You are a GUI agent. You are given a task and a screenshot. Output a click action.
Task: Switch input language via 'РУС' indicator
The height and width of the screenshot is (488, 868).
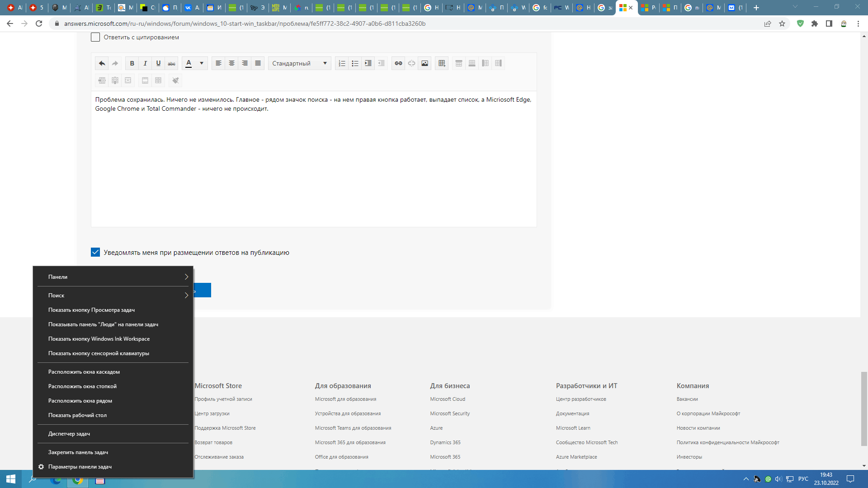(803, 479)
